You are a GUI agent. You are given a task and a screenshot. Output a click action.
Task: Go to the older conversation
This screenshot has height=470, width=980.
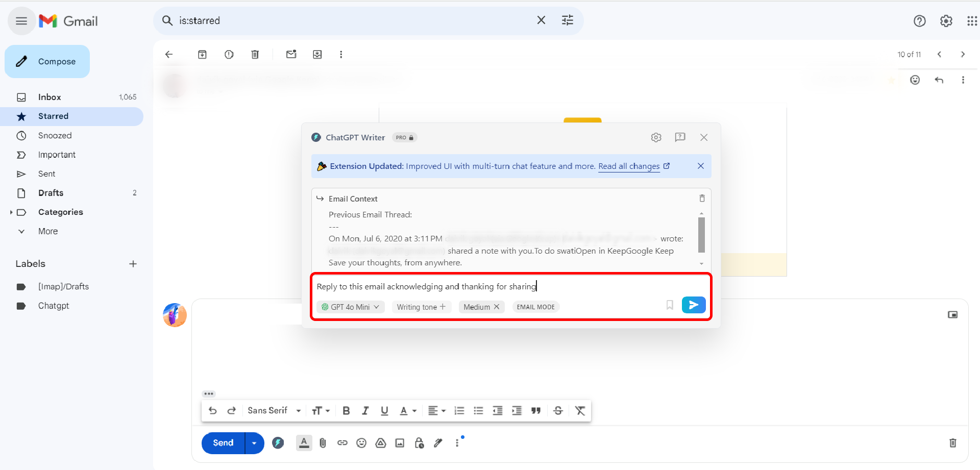point(963,54)
